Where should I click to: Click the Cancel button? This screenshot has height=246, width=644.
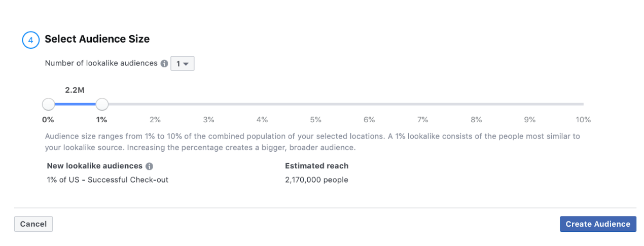click(33, 224)
